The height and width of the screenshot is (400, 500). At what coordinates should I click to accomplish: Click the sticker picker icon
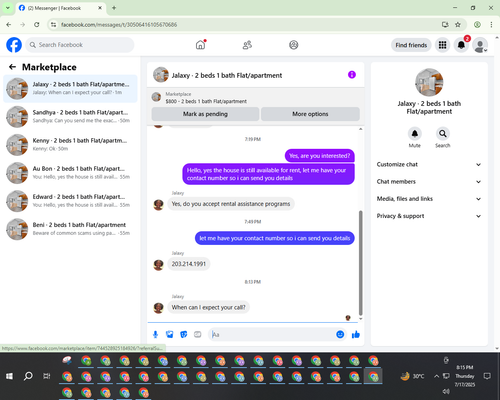coord(184,334)
